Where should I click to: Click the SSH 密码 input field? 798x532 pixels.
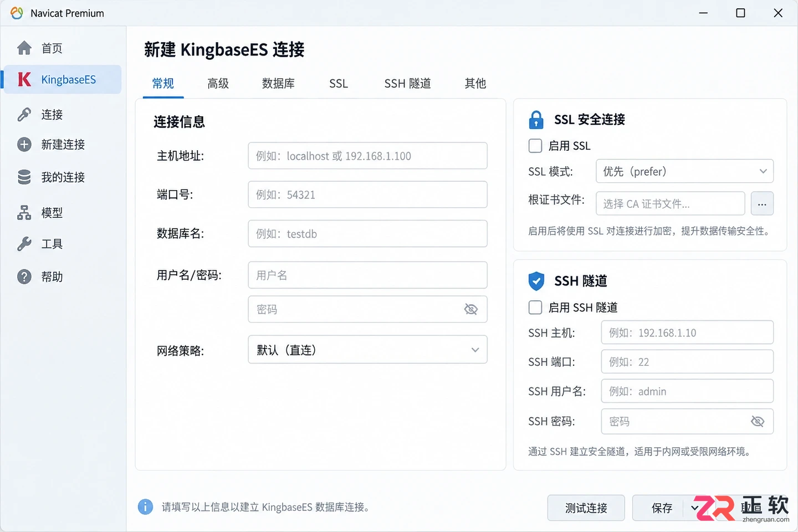687,422
